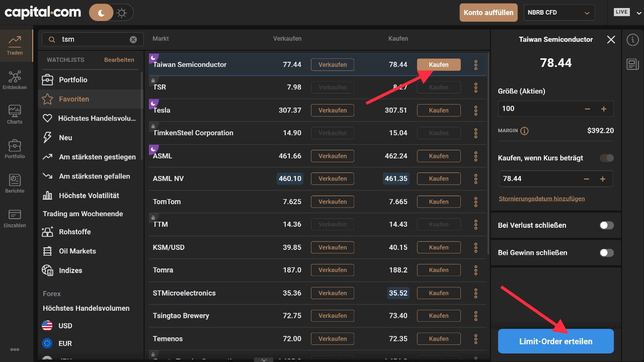Open options menu for ASML NV row
This screenshot has height=362, width=644.
pyautogui.click(x=476, y=178)
